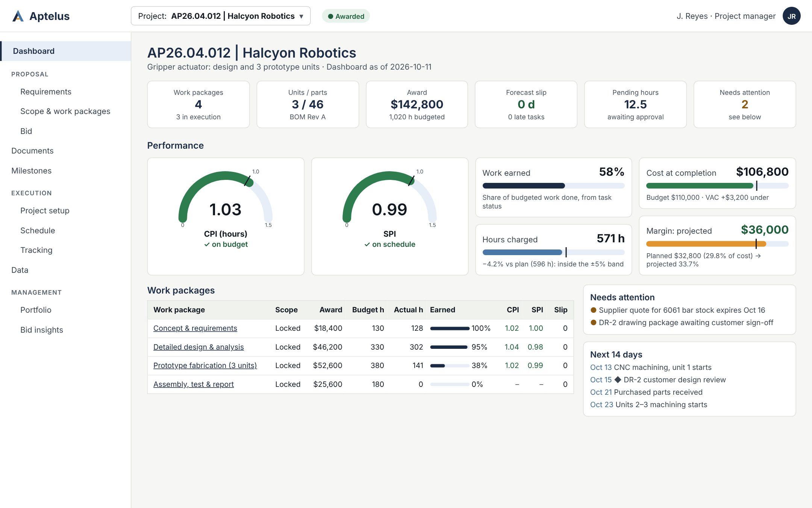Click the Cost at completion bar
812x508 pixels.
717,186
